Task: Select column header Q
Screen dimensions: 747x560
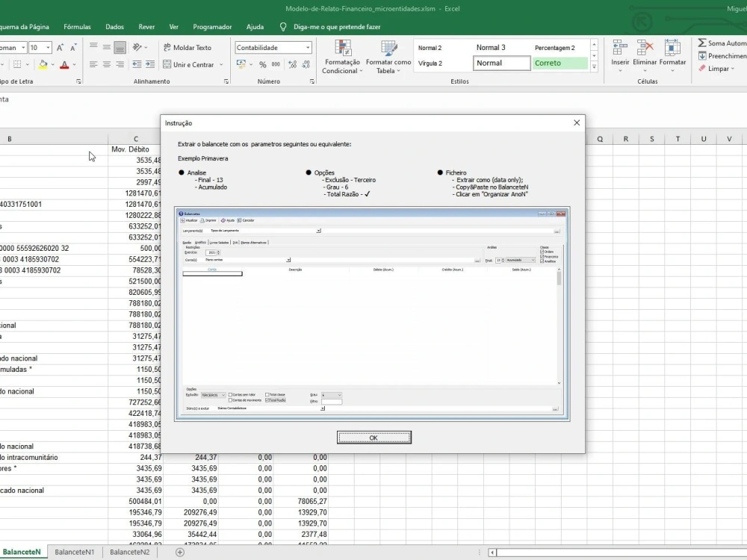Action: click(600, 139)
